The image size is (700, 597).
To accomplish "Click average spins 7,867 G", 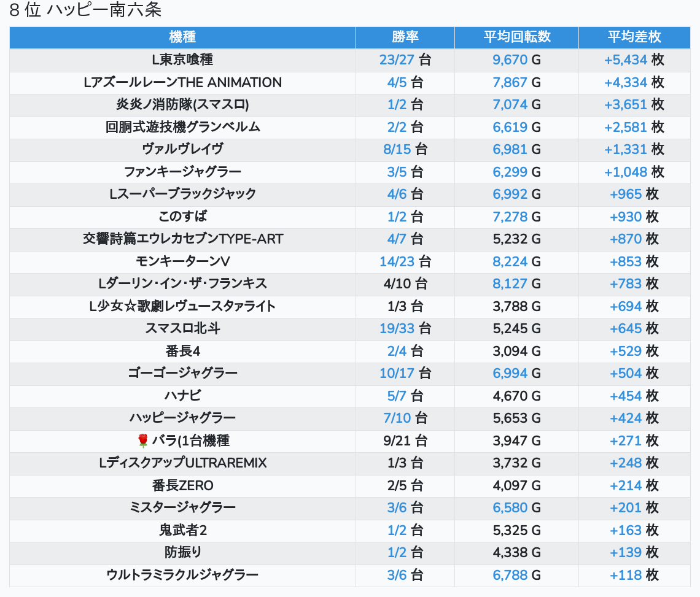I will [517, 83].
